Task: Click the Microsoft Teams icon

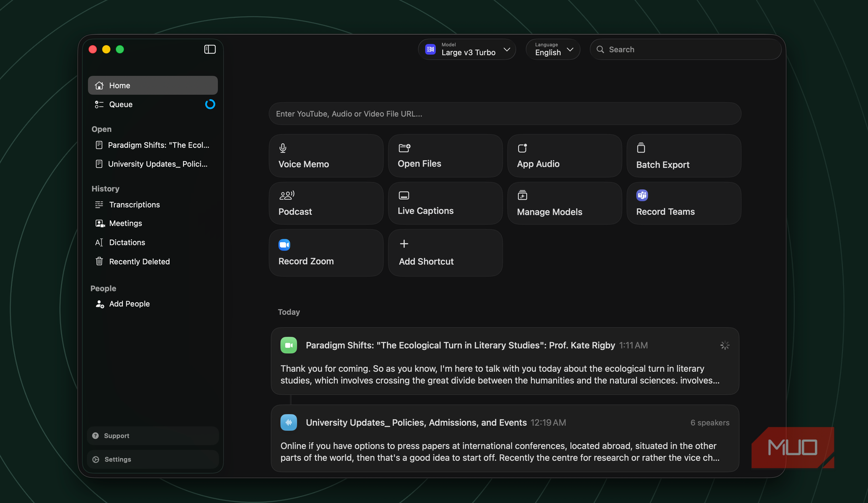Action: pos(642,196)
